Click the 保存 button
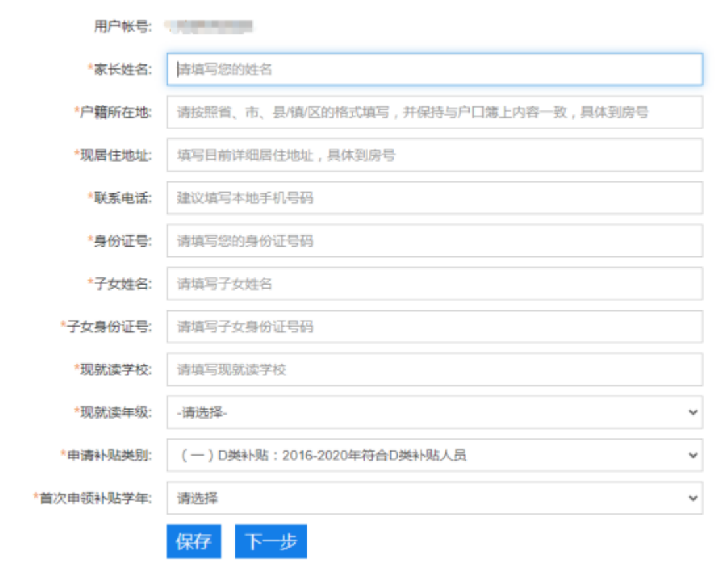728x564 pixels. [194, 541]
